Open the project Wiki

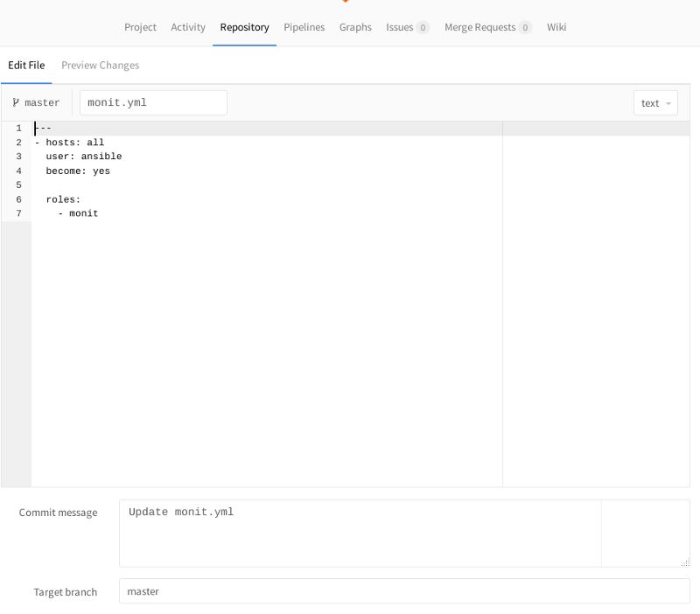pos(556,27)
